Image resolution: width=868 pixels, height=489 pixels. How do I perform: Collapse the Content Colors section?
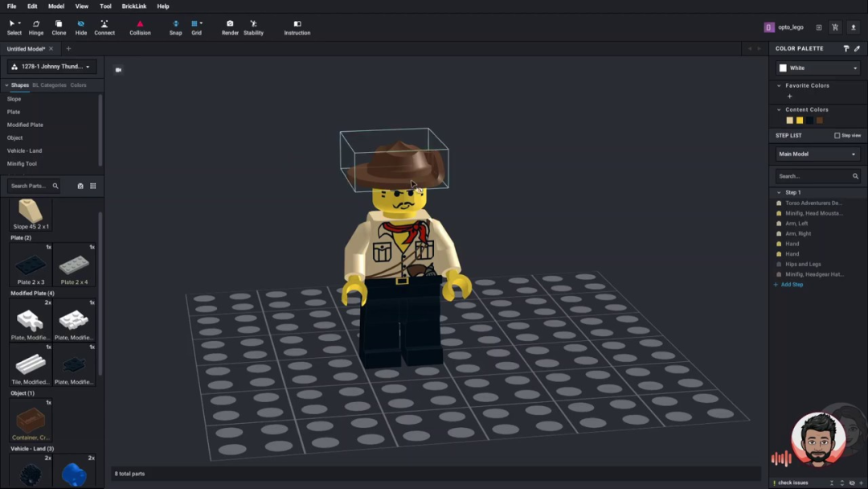(779, 109)
